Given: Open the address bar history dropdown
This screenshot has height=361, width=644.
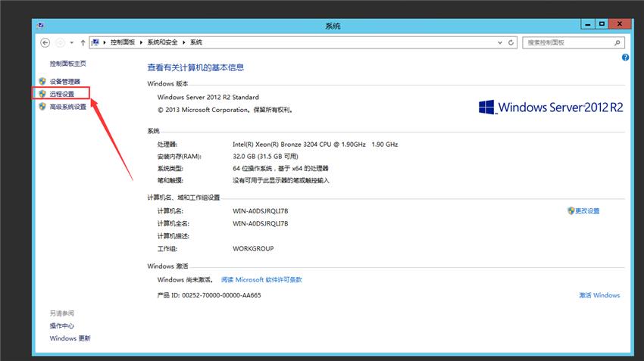Looking at the screenshot, I should coord(500,42).
